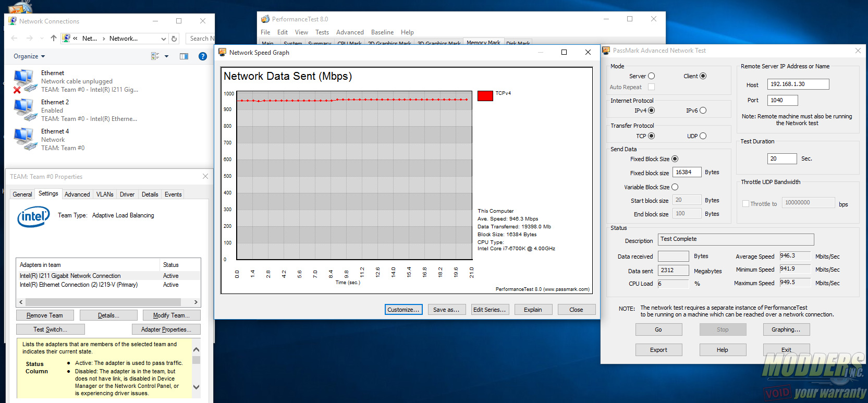
Task: Open the Baseline menu in PerformanceTest
Action: point(382,32)
